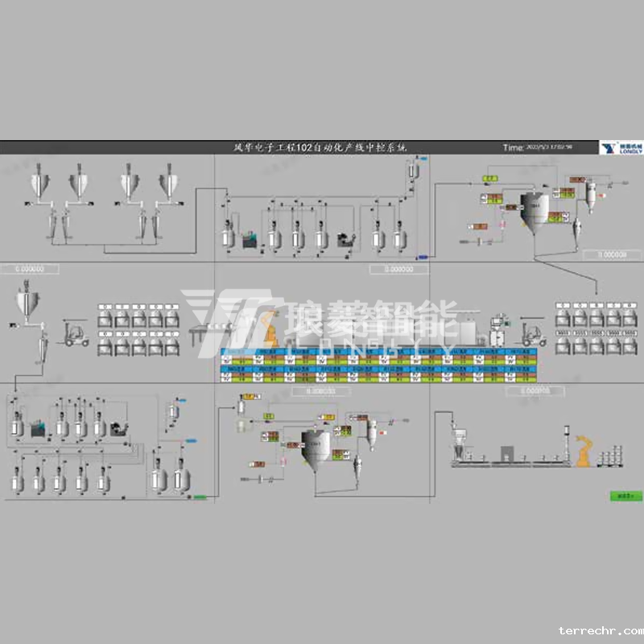The height and width of the screenshot is (644, 644).
Task: Select the orange robot arm on the center line
Action: coord(270,330)
